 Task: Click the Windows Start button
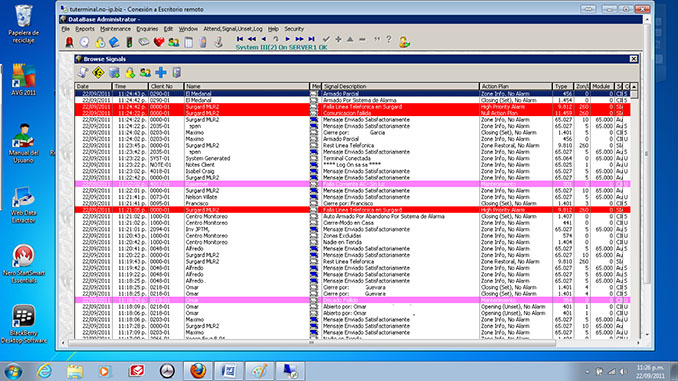pos(13,371)
